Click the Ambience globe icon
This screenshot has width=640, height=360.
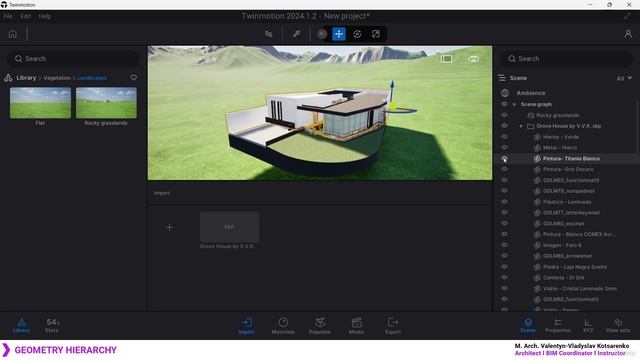(505, 93)
